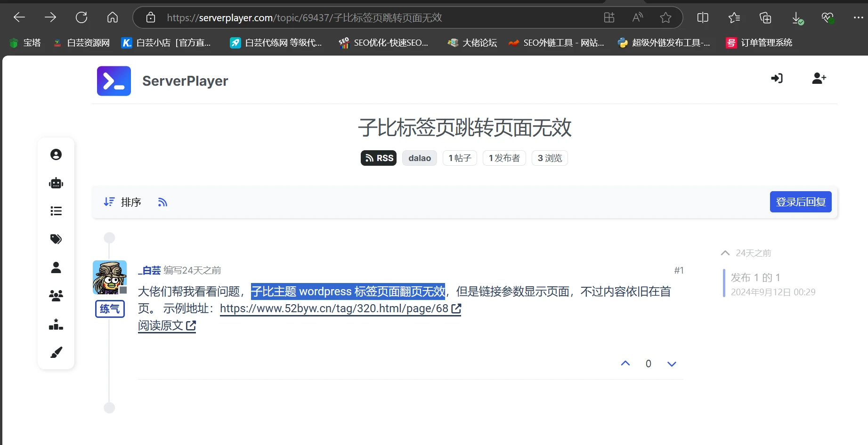Open the 排序 sort dropdown
The image size is (868, 445).
[x=122, y=202]
